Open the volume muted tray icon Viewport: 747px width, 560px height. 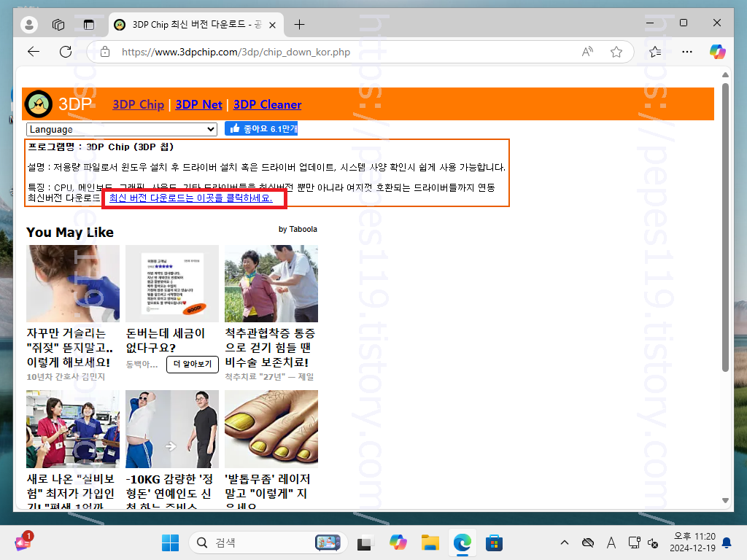(x=653, y=542)
